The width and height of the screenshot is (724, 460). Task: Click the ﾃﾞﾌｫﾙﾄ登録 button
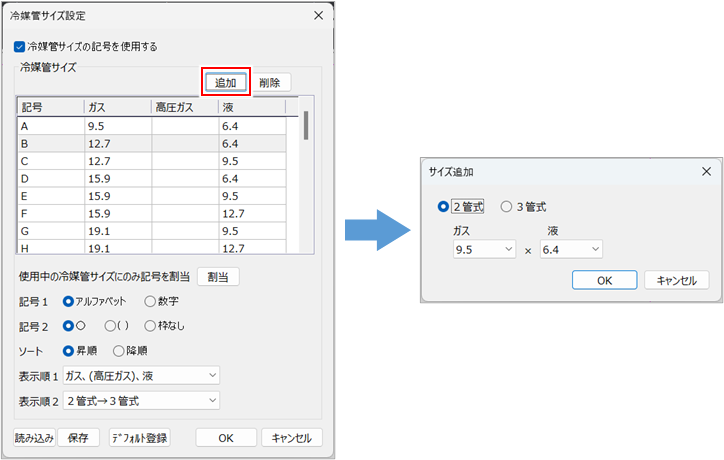pos(139,437)
